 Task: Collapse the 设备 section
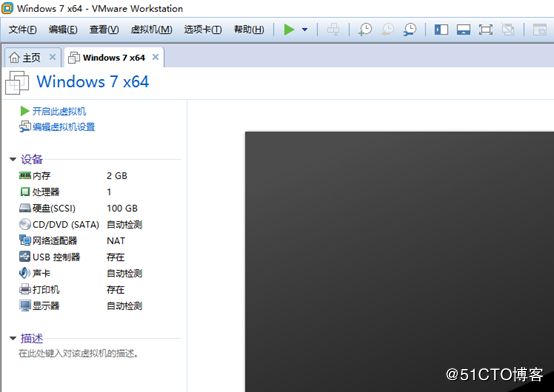13,159
